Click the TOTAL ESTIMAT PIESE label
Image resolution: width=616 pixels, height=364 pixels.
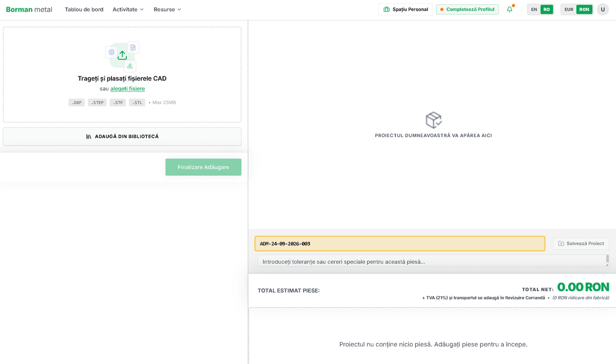(x=288, y=291)
